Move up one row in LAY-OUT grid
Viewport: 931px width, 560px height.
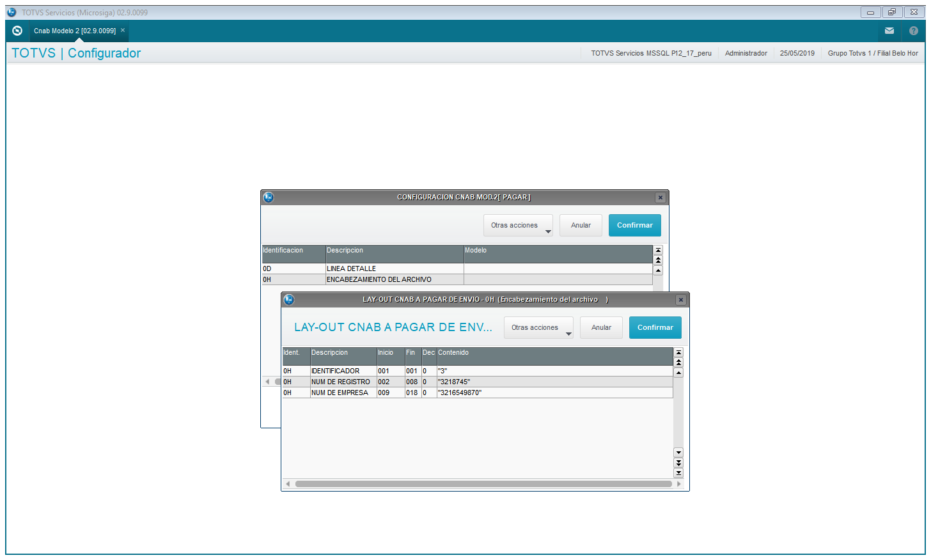coord(678,373)
